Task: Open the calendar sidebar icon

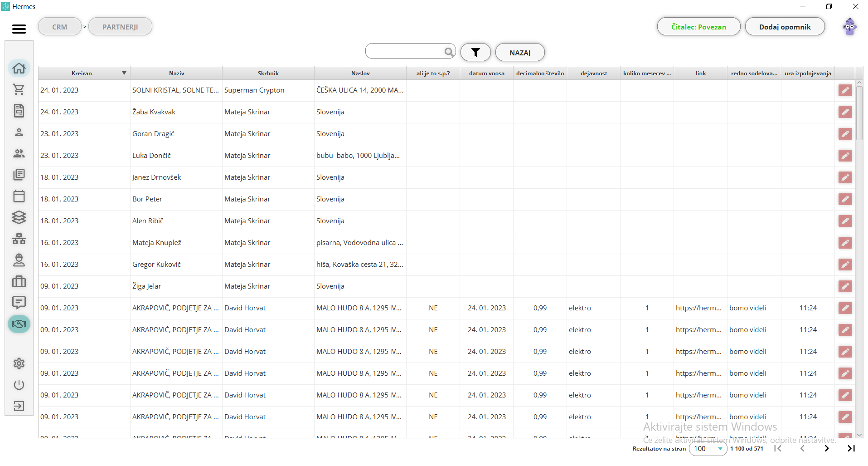Action: click(19, 196)
